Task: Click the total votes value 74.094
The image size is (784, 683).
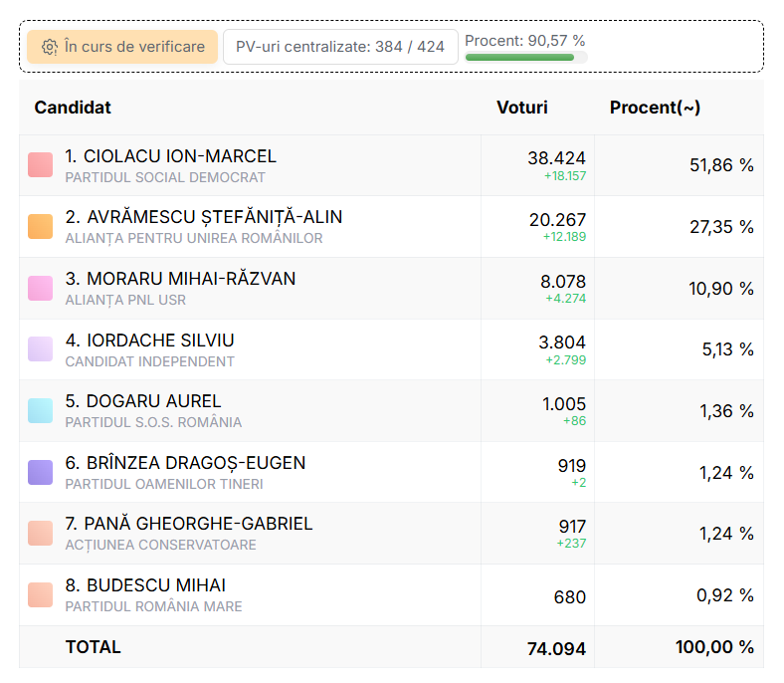Action: pyautogui.click(x=556, y=649)
